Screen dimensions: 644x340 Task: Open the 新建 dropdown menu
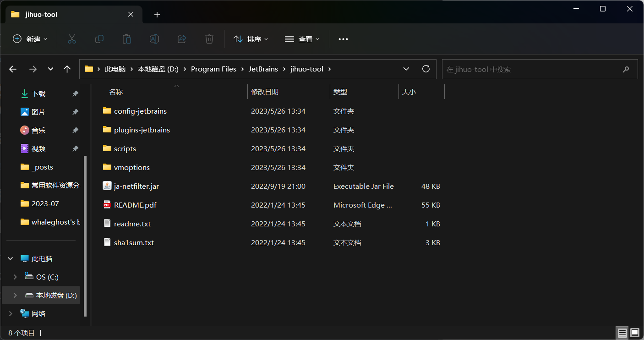tap(30, 39)
